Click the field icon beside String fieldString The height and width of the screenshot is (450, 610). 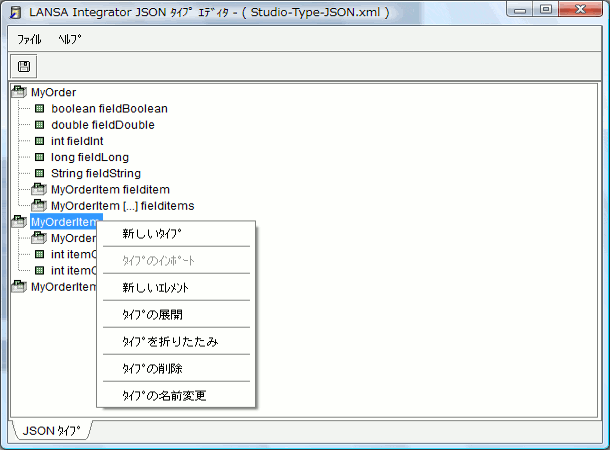(x=39, y=173)
